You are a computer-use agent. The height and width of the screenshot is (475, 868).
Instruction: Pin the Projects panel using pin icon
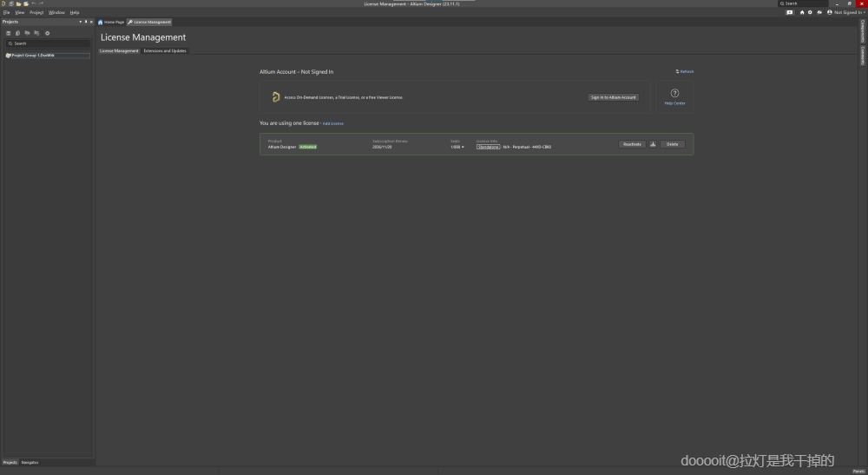tap(86, 22)
